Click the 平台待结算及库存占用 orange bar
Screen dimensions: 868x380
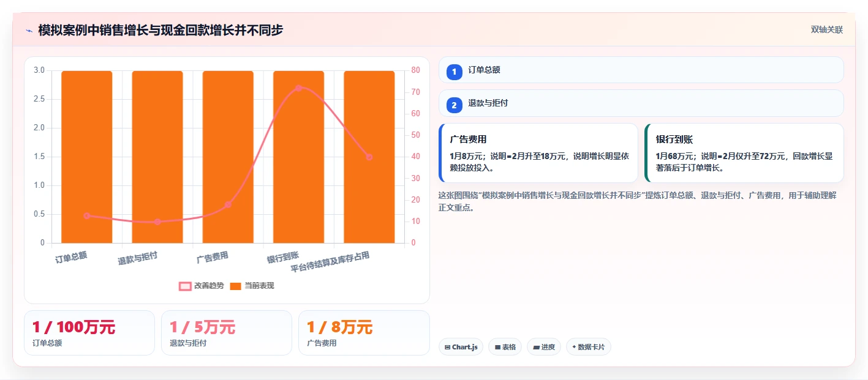tap(369, 157)
